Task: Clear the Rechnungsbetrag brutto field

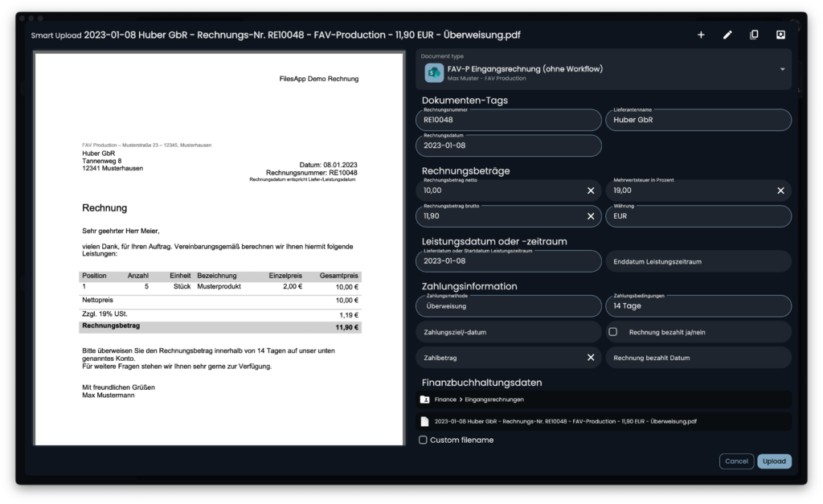Action: point(591,216)
